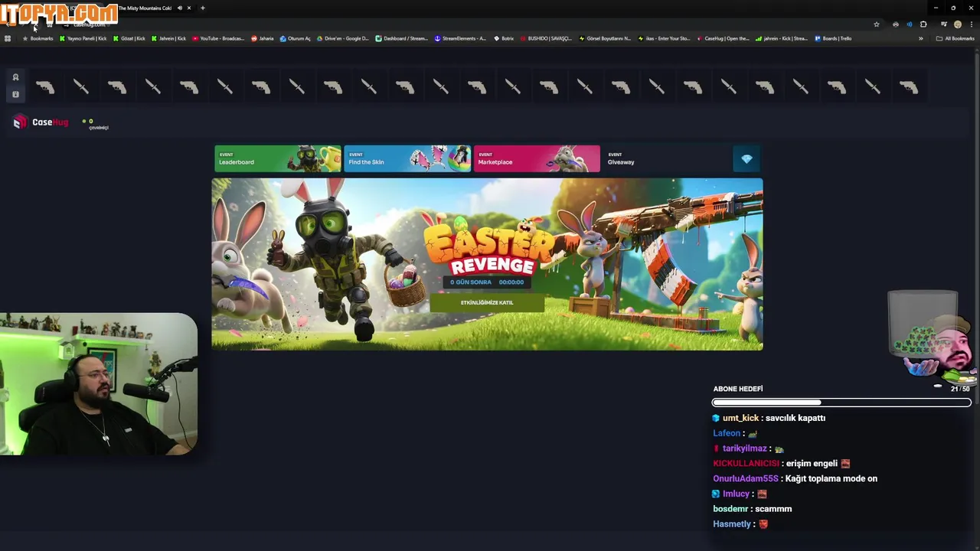The height and width of the screenshot is (551, 980).
Task: Open the Chrome three-dot menu
Action: [x=971, y=24]
